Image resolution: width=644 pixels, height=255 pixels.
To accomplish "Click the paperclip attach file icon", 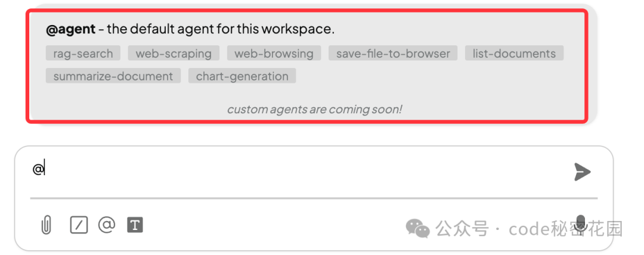I will coord(47,225).
